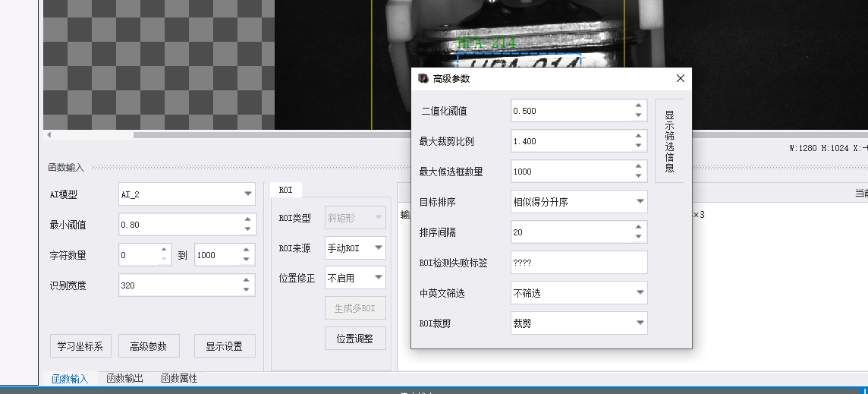
Task: Open the AI模型 dropdown showing AI_2
Action: [x=187, y=194]
